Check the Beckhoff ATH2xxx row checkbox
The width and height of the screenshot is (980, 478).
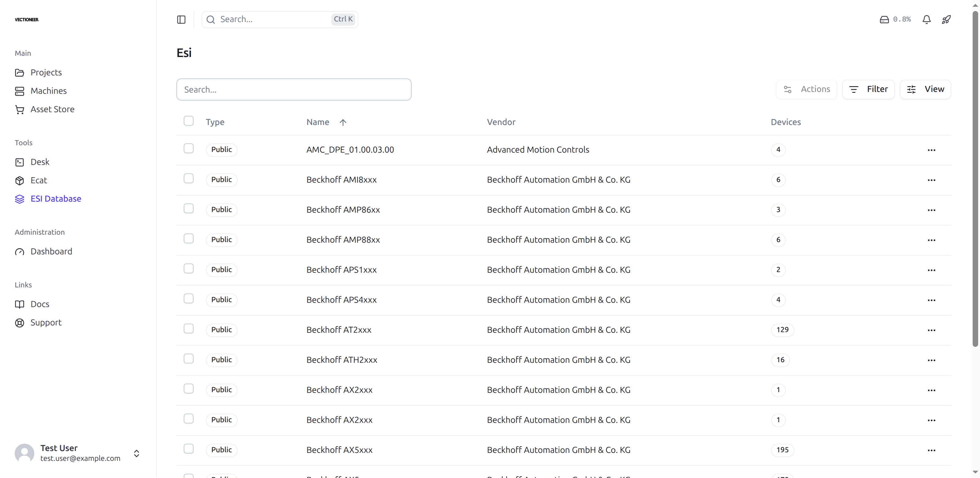tap(189, 359)
